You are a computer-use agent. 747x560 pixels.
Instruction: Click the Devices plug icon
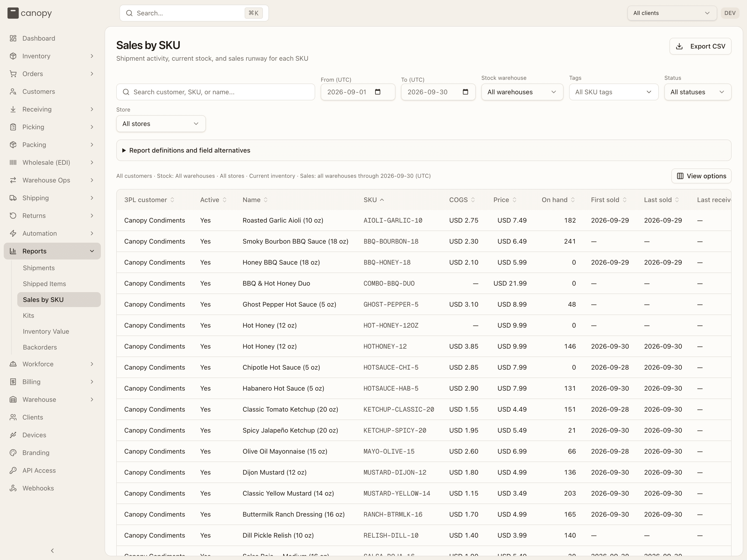pyautogui.click(x=13, y=435)
